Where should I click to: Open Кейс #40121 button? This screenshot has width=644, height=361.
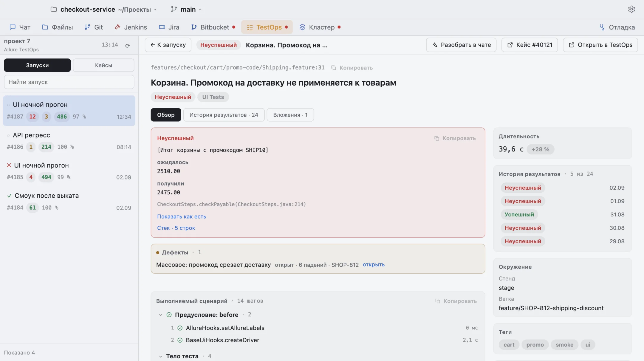(530, 45)
